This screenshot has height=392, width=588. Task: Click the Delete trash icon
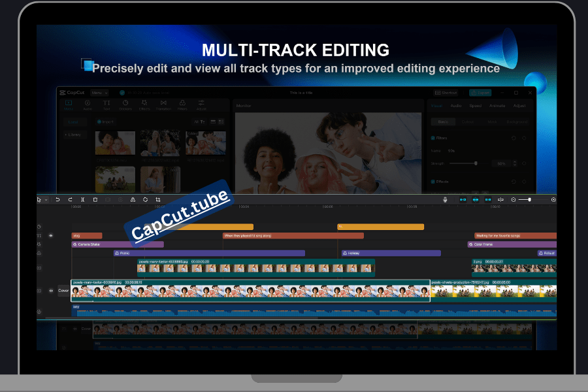(x=95, y=200)
